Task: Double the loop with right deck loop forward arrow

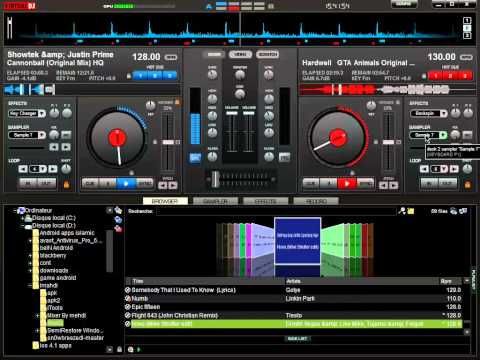Action: pos(454,169)
